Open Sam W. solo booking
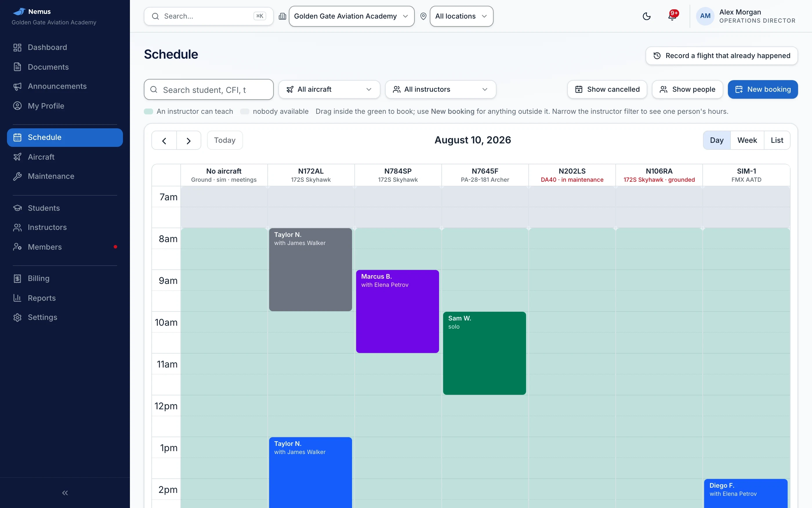 (484, 353)
